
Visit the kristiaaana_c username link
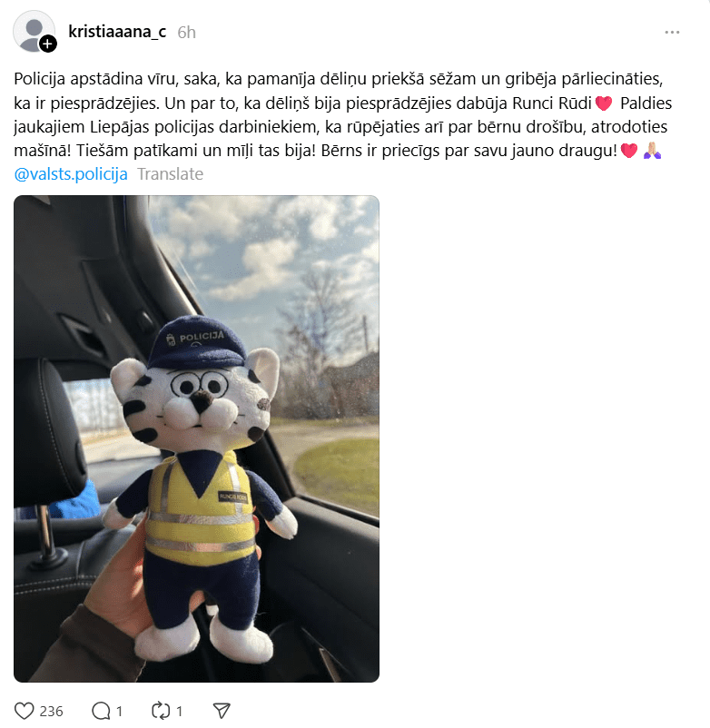(117, 32)
